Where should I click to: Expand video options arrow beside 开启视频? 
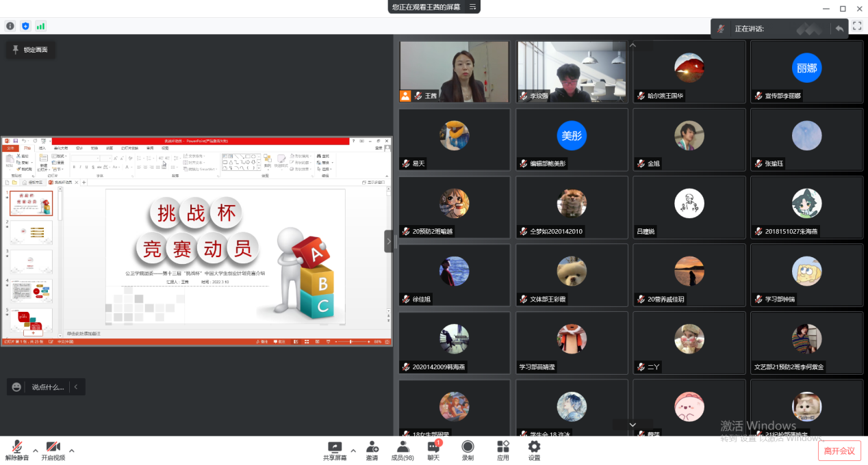[71, 451]
